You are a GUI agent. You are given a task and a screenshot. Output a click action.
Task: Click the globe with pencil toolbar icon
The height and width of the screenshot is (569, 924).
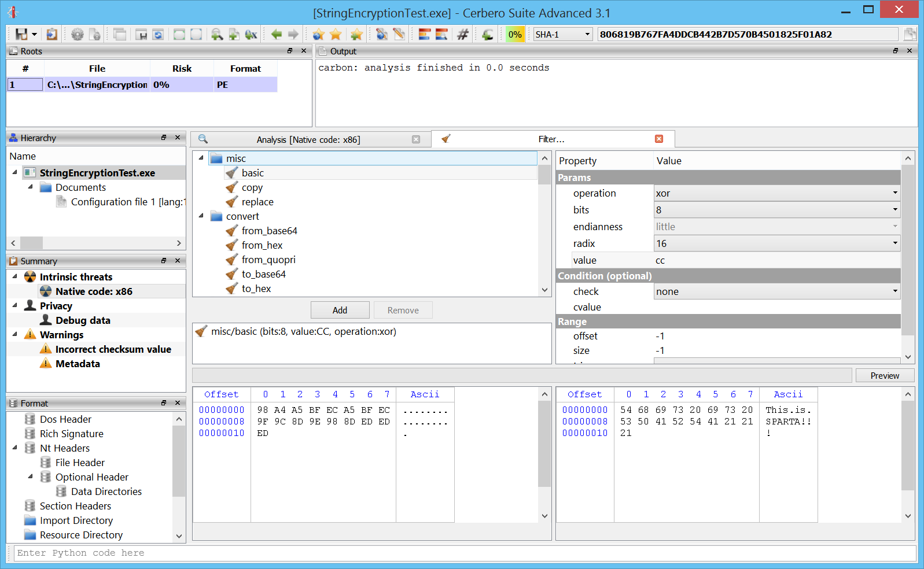click(381, 34)
